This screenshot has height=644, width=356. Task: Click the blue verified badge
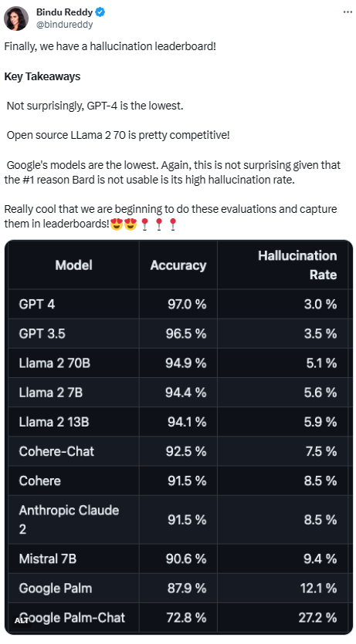click(100, 12)
